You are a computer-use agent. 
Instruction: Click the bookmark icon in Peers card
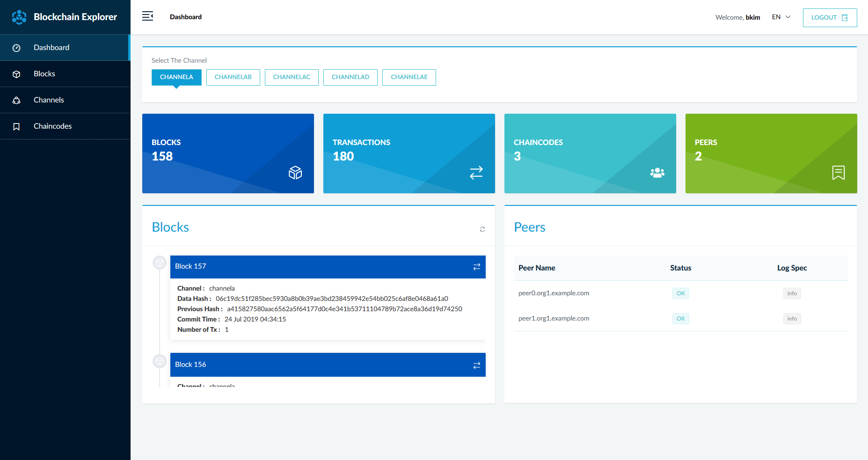pos(838,173)
